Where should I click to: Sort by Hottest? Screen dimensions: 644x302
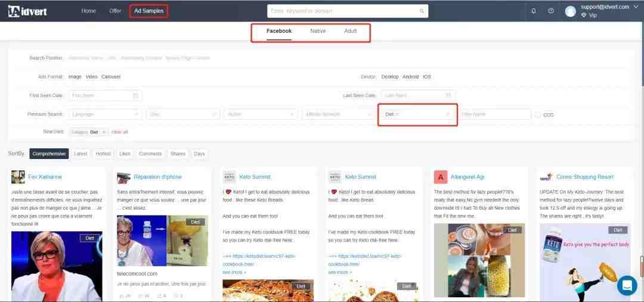(103, 154)
